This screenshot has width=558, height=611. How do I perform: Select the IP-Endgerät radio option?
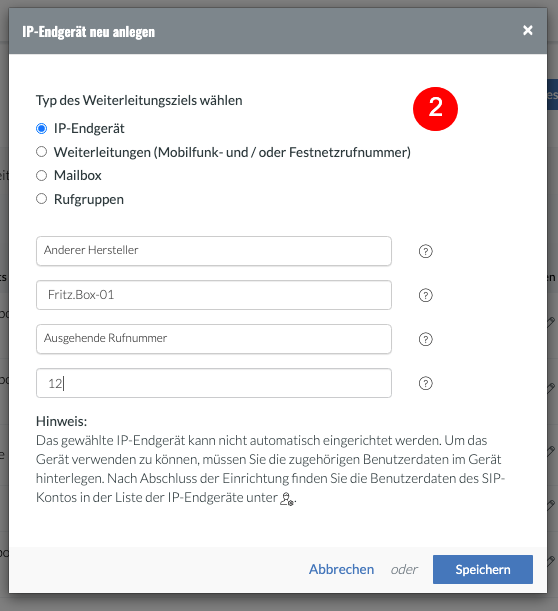(x=41, y=129)
